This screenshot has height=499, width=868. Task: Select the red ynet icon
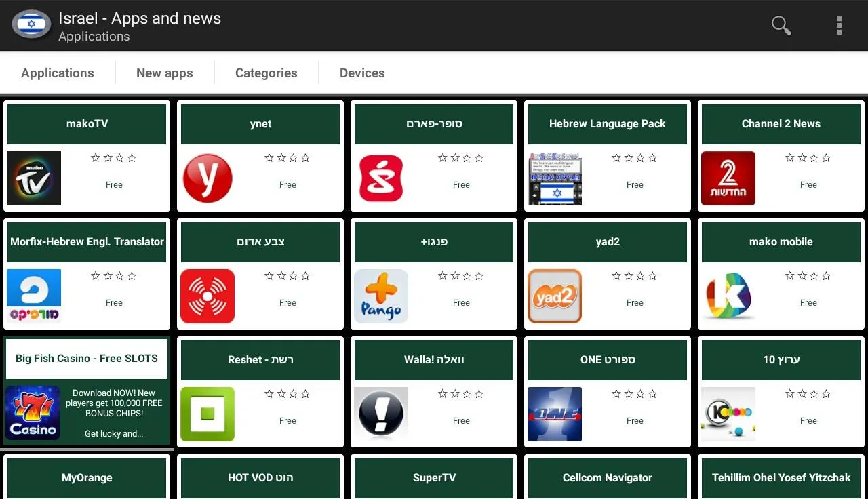208,178
